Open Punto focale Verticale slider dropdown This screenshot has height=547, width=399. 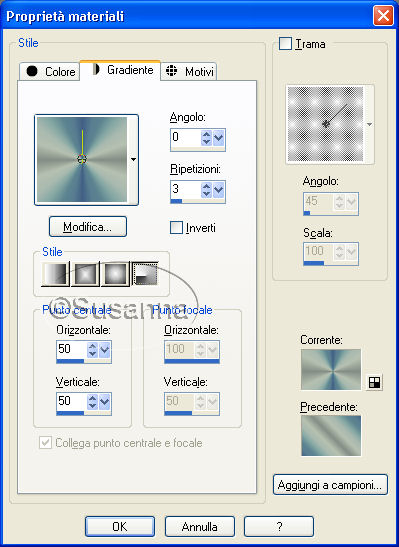212,402
